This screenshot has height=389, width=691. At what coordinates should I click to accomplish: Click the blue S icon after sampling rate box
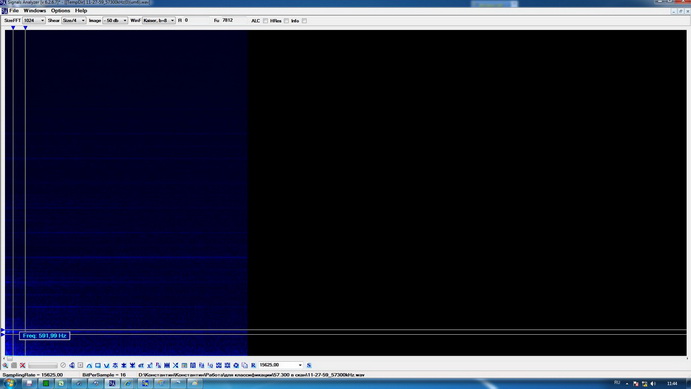pos(308,365)
